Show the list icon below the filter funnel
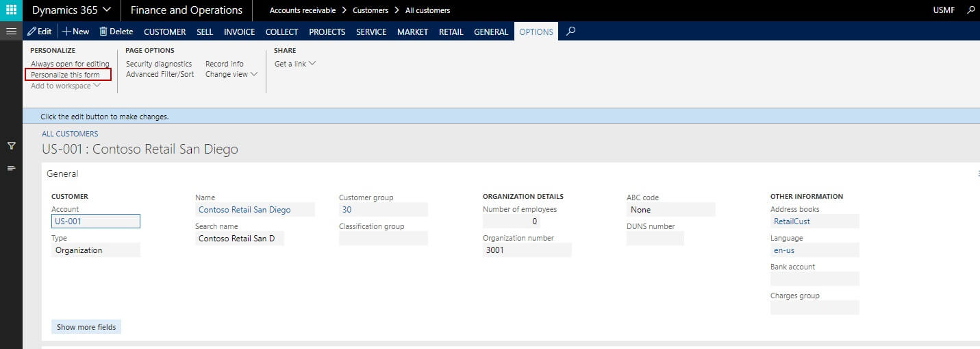 12,168
